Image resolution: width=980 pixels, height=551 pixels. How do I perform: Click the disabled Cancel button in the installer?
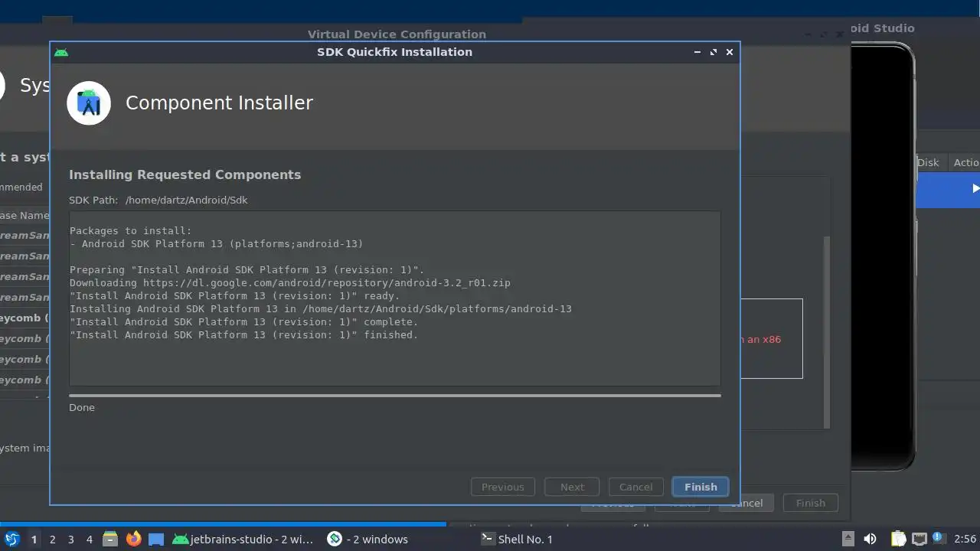pos(635,487)
